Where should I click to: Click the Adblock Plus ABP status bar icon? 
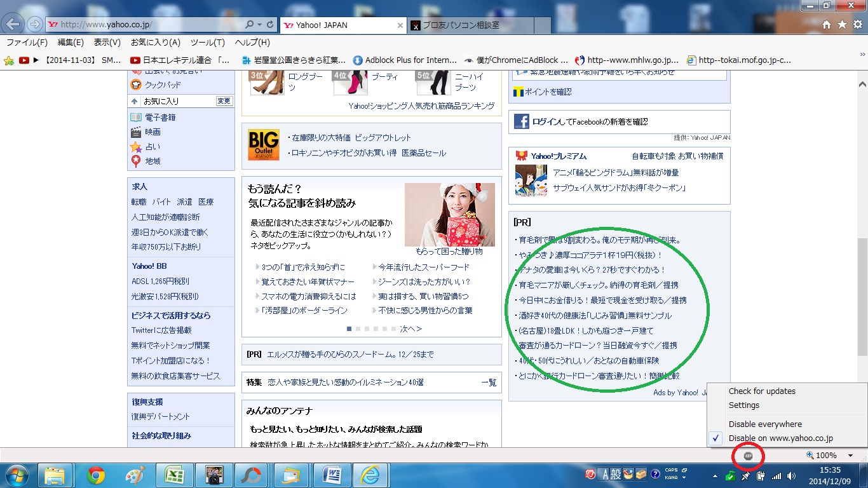748,456
